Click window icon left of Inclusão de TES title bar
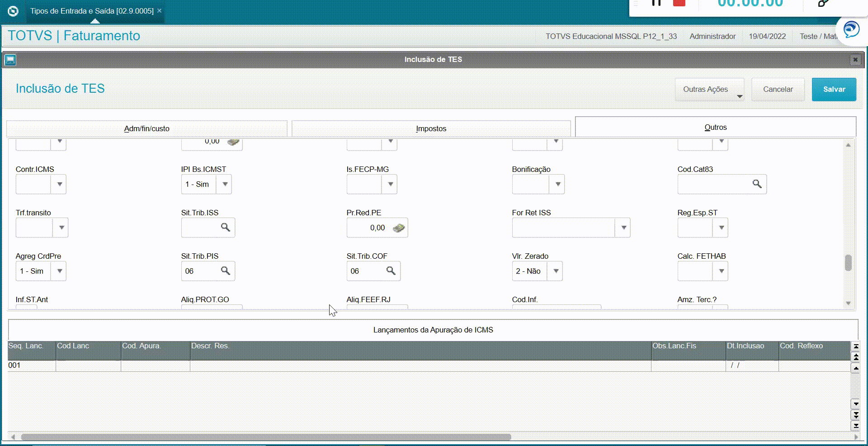868x446 pixels. 10,60
